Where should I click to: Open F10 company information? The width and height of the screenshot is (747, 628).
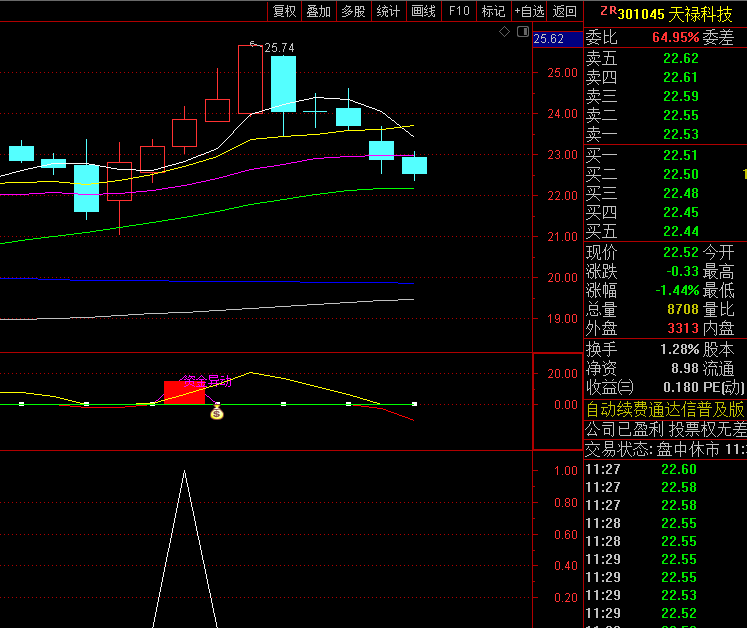459,11
